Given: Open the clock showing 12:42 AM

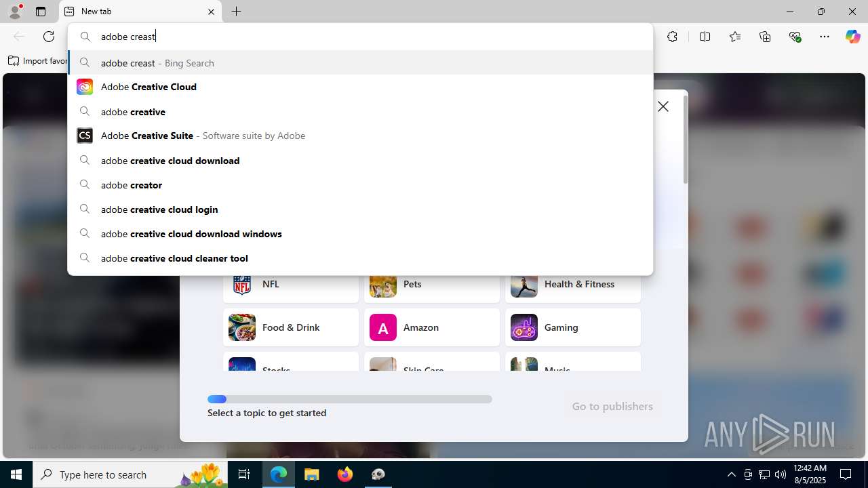Looking at the screenshot, I should point(810,474).
